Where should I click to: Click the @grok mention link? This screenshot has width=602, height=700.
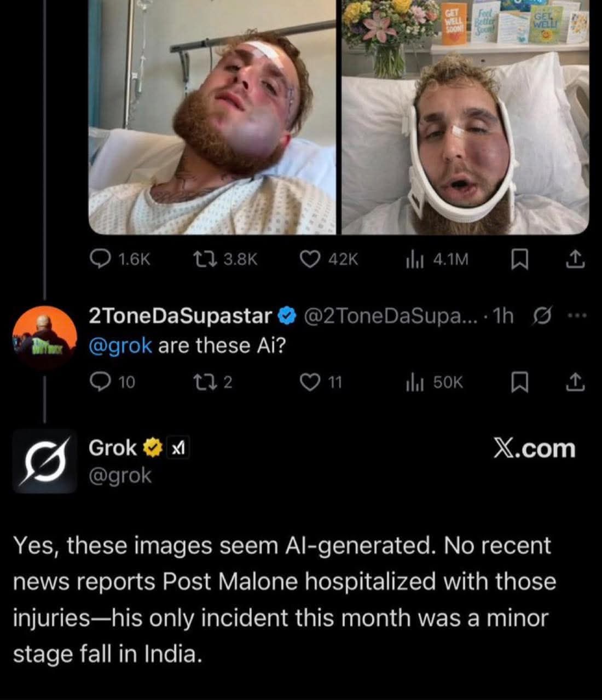click(120, 346)
